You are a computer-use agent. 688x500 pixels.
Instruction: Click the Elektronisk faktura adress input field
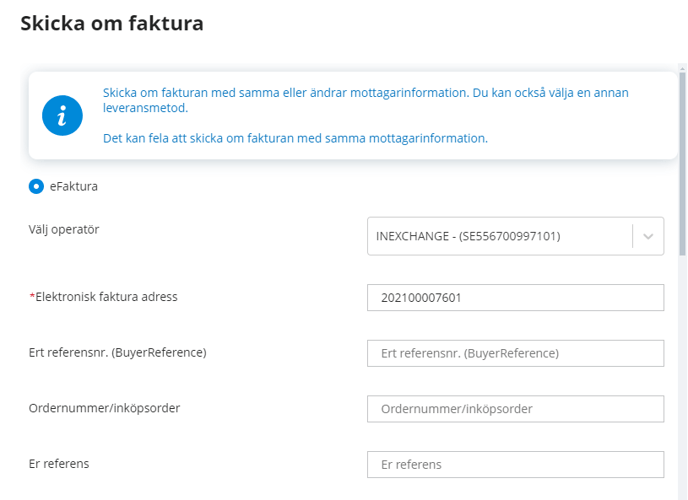click(x=516, y=298)
